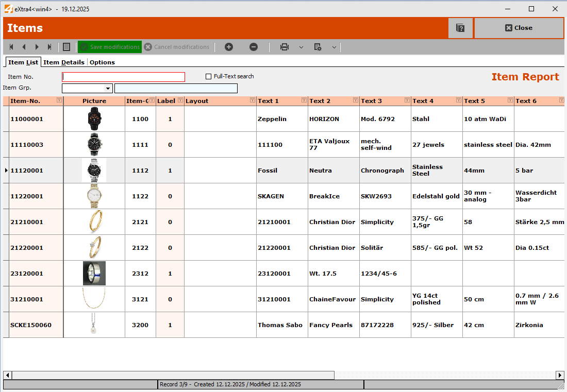The height and width of the screenshot is (392, 567).
Task: Expand the Item Grp. dropdown
Action: (108, 89)
